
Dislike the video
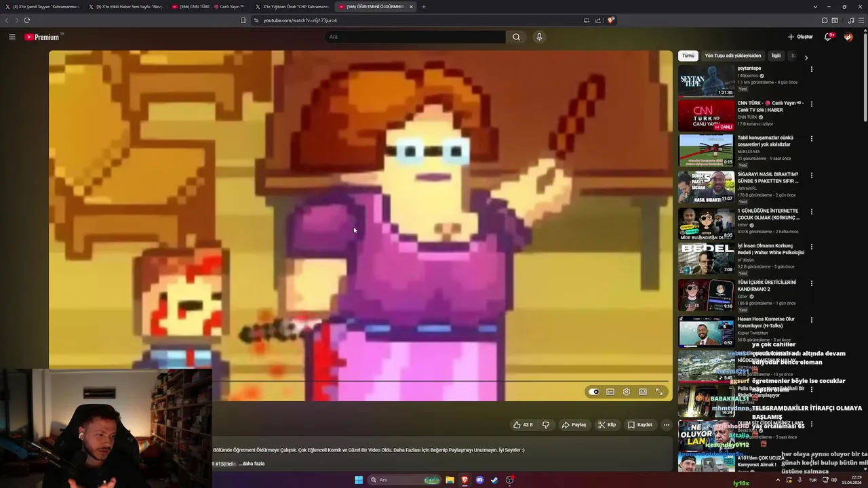point(546,425)
